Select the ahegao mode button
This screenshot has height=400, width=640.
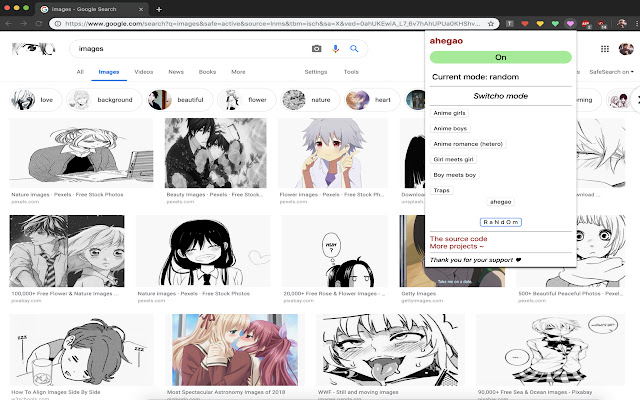500,202
